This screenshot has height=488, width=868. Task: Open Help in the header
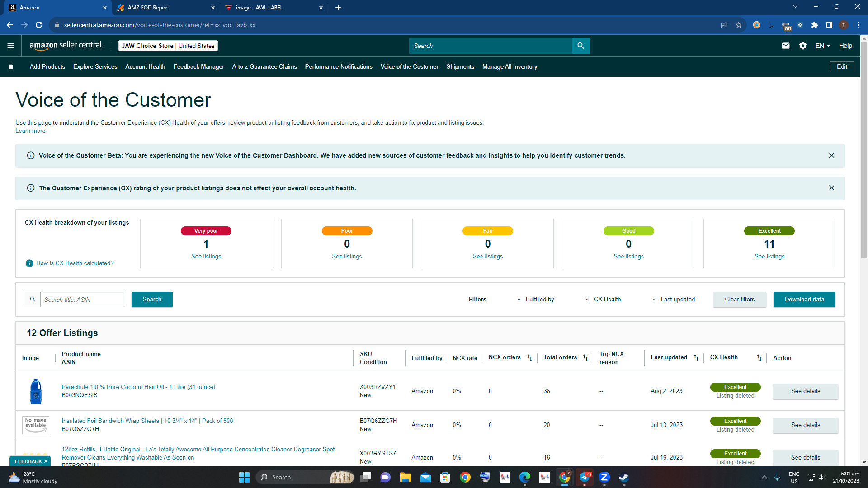click(845, 46)
